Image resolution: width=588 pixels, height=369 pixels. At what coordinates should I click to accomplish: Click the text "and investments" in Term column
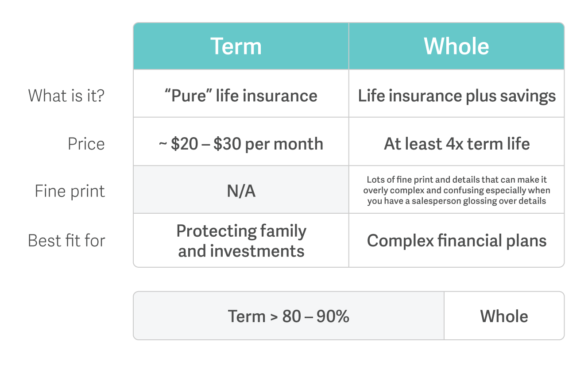[x=241, y=251]
